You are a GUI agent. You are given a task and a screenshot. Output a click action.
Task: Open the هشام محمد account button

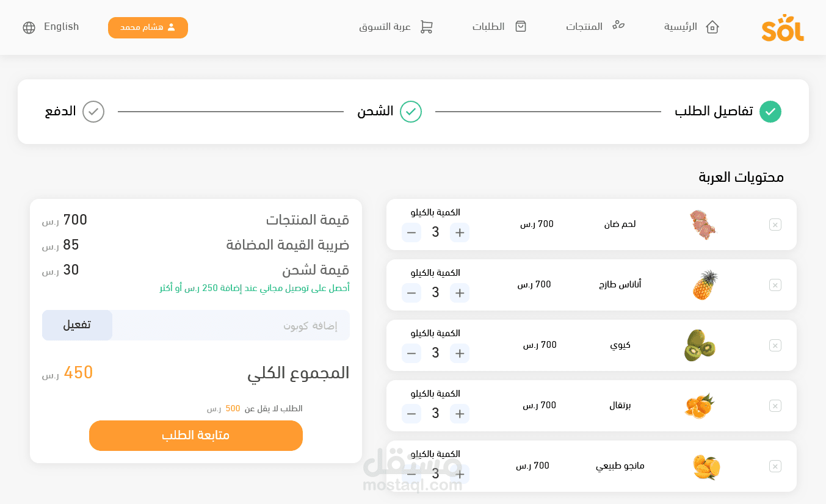[x=148, y=27]
